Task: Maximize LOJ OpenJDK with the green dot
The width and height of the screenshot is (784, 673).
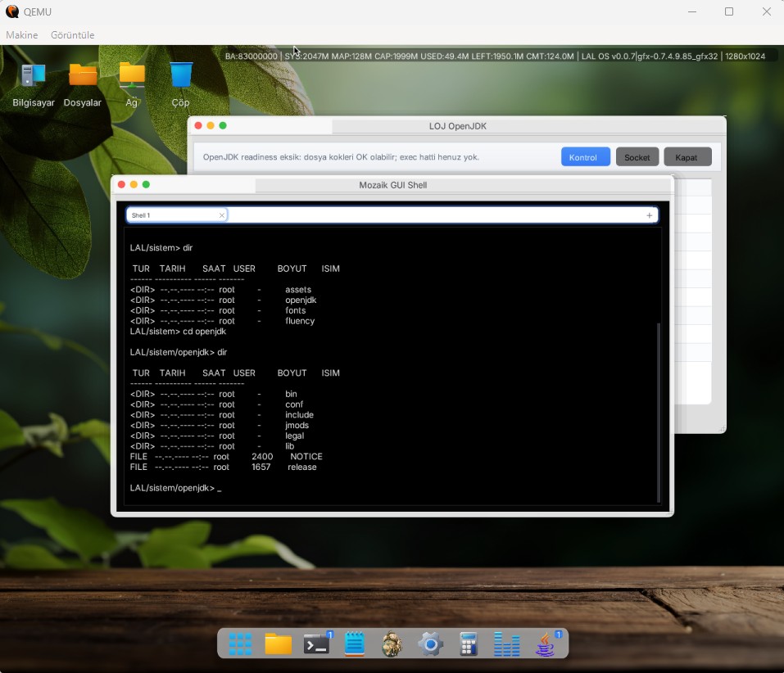Action: [x=223, y=125]
